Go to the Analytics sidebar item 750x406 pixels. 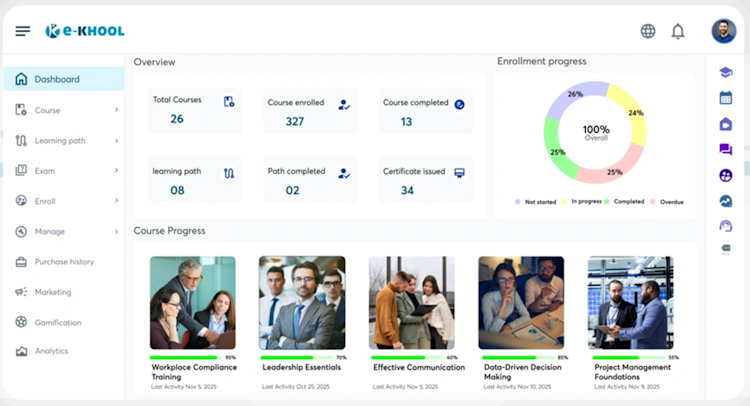pyautogui.click(x=51, y=351)
